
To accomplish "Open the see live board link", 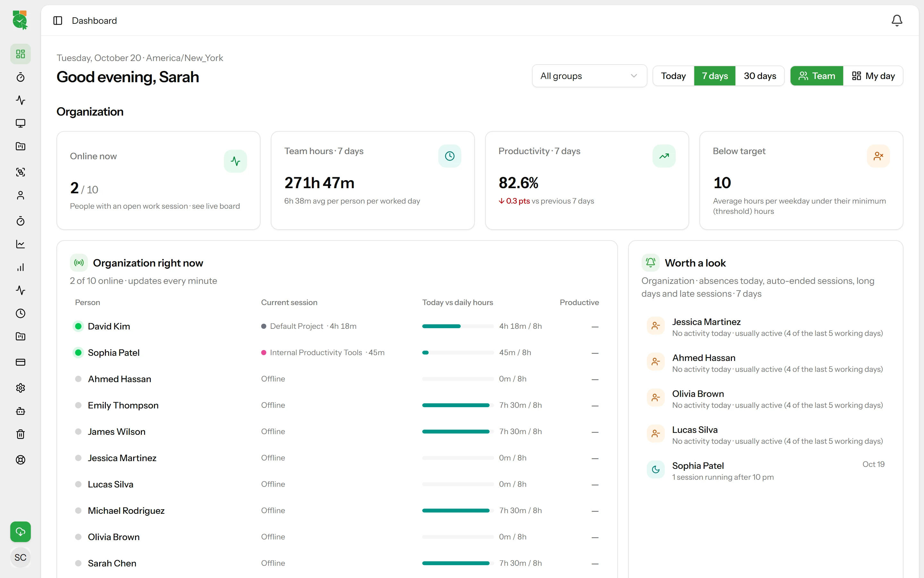I will 216,206.
